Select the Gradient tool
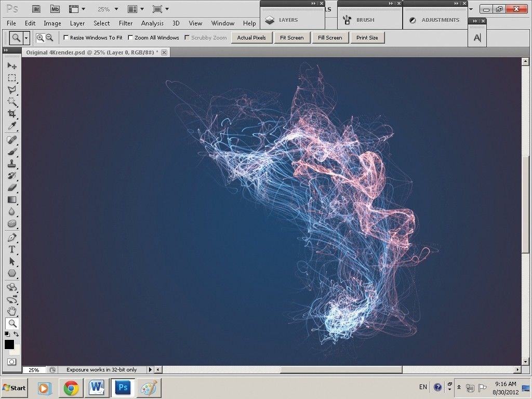 coord(12,199)
